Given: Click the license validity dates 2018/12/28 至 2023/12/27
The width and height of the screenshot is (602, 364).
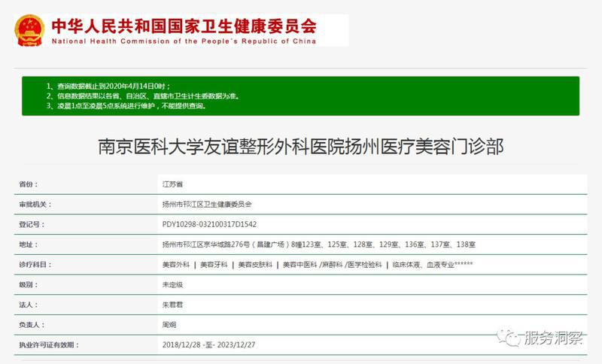Looking at the screenshot, I should coord(209,345).
